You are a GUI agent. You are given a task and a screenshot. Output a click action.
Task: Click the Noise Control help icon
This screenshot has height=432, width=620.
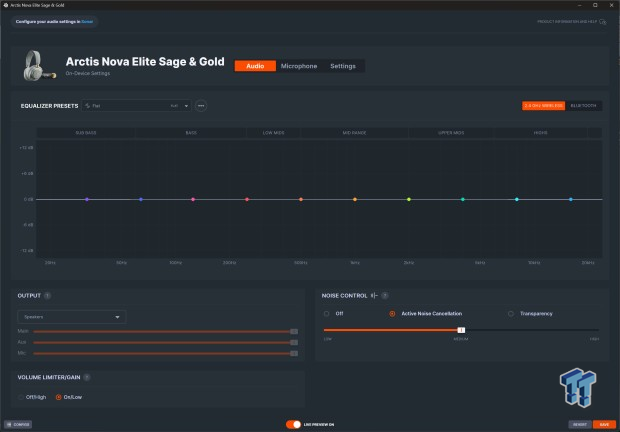(x=384, y=295)
